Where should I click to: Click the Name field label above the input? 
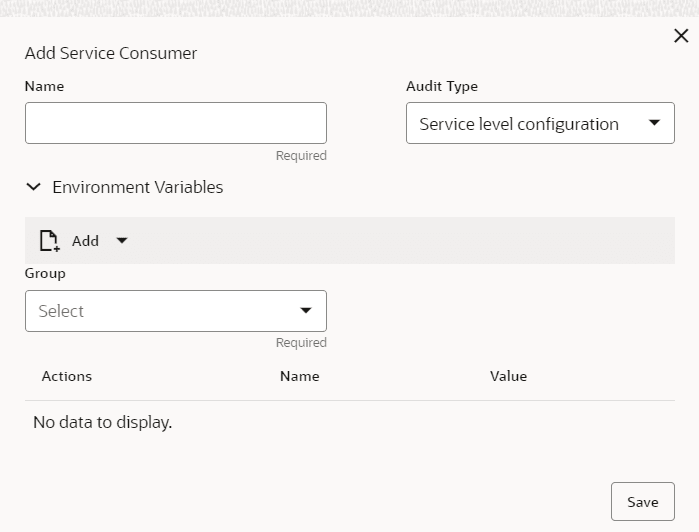[x=44, y=87]
